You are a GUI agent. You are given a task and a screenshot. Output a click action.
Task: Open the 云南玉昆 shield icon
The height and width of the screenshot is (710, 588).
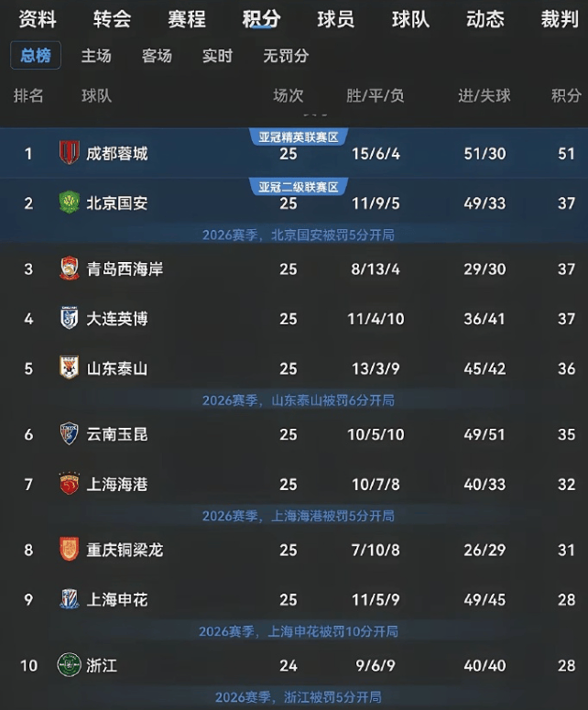[70, 434]
